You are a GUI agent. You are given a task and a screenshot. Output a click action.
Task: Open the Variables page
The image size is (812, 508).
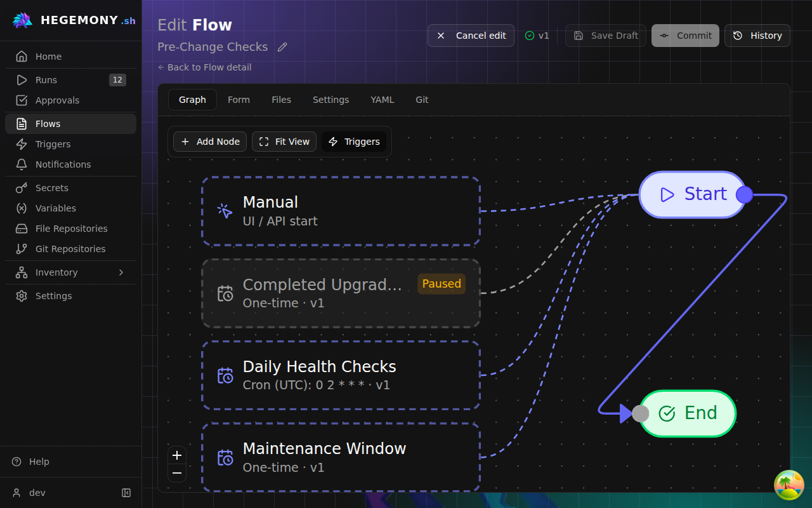coord(70,208)
